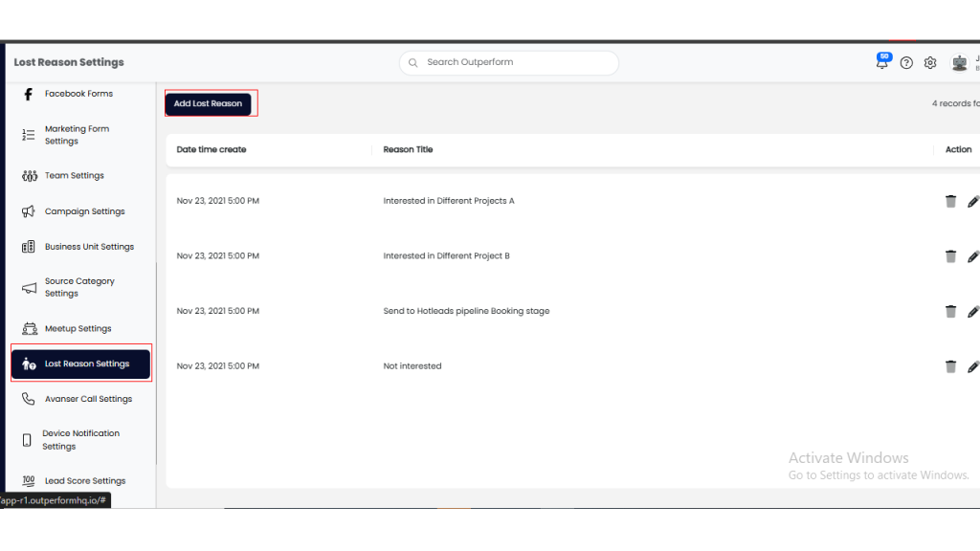Select Campaign Settings in sidebar
980x551 pixels.
click(x=84, y=211)
